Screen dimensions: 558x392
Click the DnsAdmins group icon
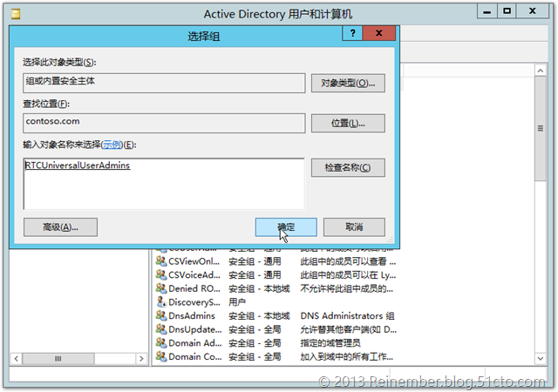161,315
